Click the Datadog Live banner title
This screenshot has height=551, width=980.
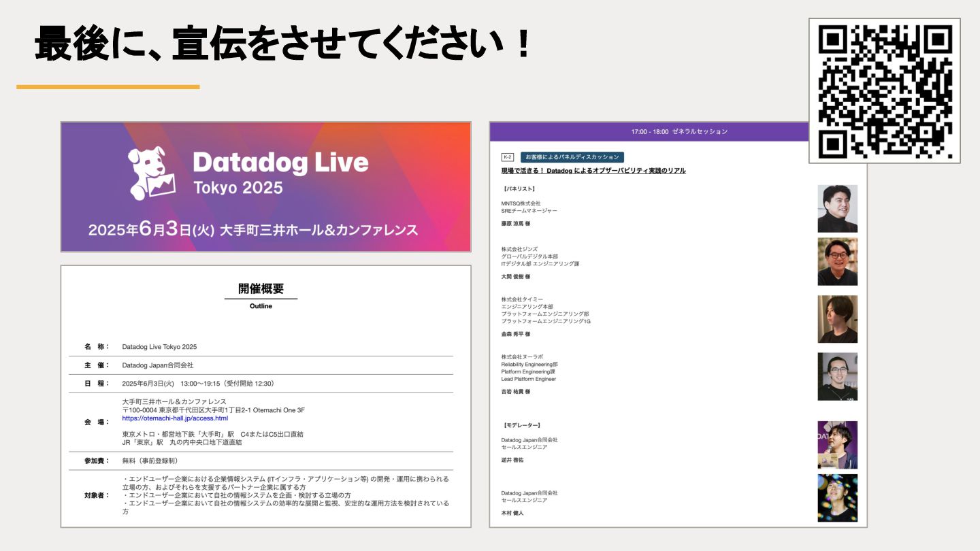[x=280, y=163]
